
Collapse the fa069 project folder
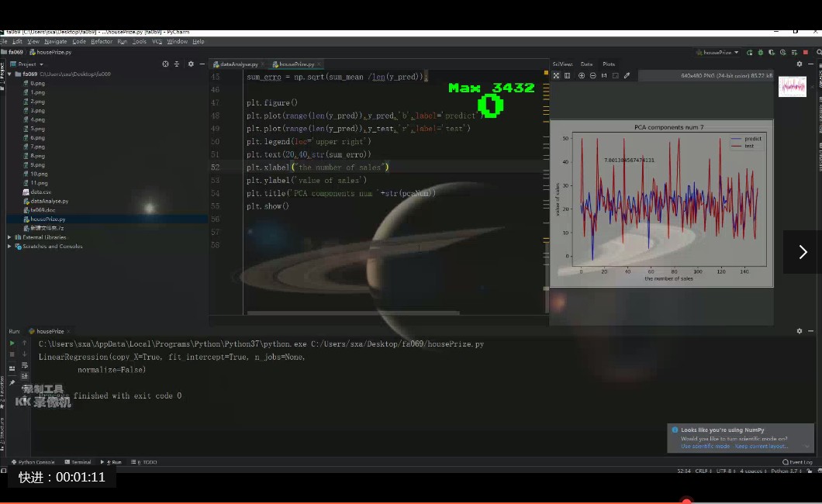pyautogui.click(x=9, y=74)
